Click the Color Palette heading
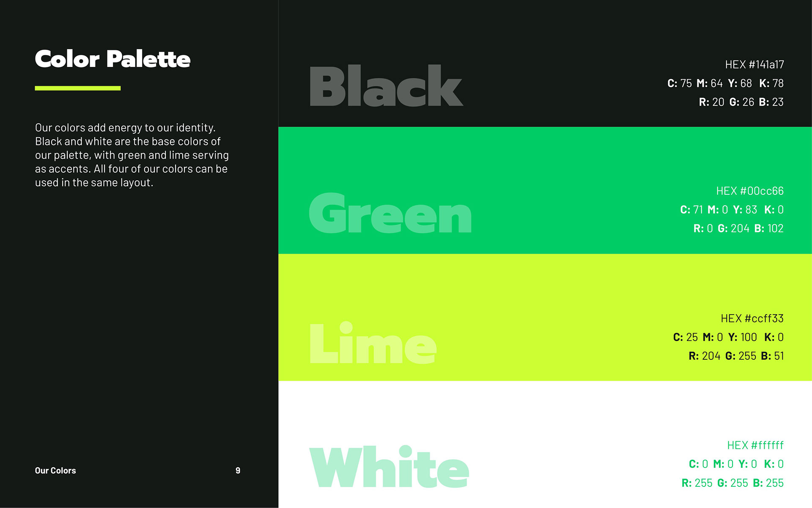812x508 pixels. (x=112, y=59)
